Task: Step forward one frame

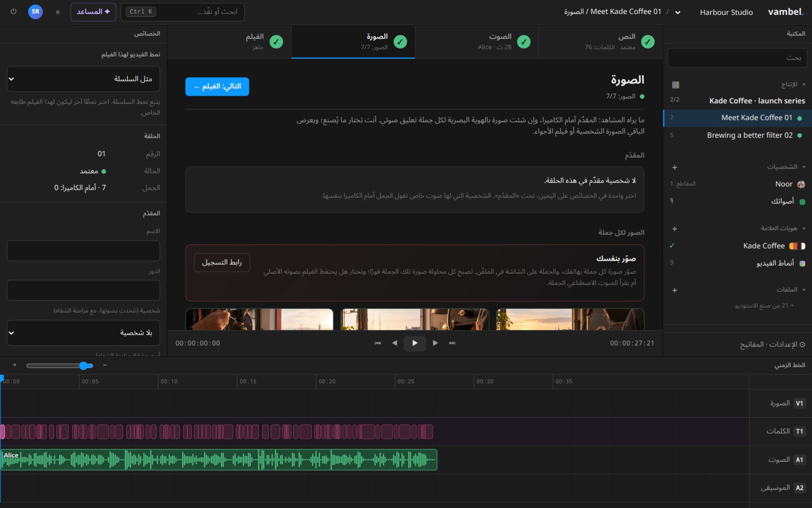Action: 435,343
